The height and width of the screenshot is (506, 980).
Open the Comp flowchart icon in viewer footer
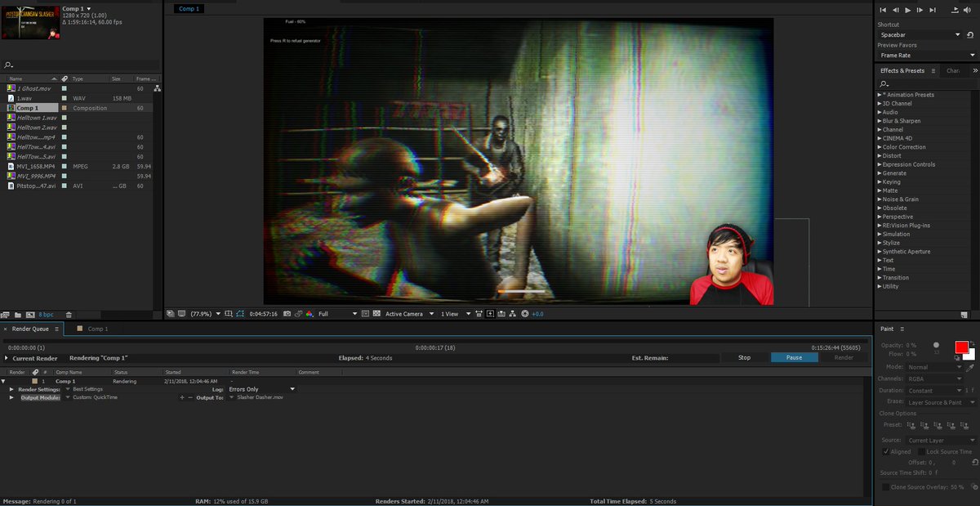point(513,314)
